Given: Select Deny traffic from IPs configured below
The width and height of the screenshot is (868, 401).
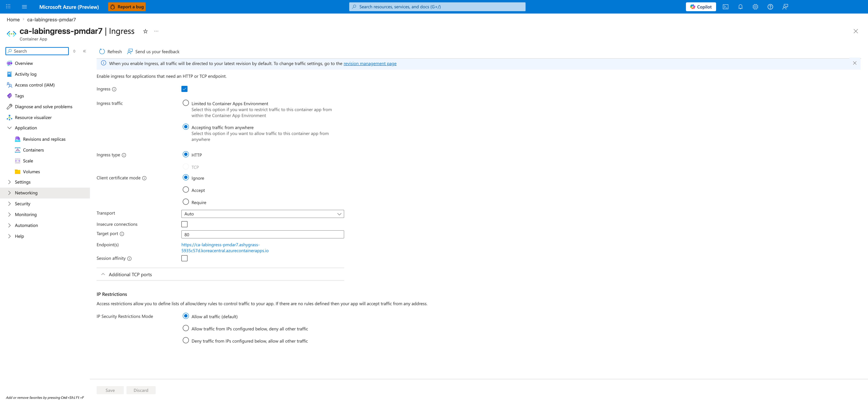Looking at the screenshot, I should [186, 340].
